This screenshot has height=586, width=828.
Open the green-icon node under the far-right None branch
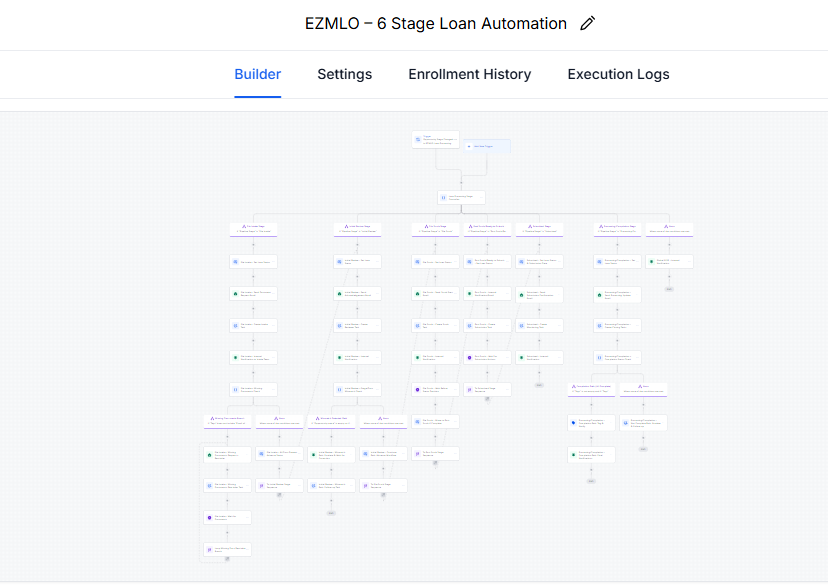[x=669, y=261]
